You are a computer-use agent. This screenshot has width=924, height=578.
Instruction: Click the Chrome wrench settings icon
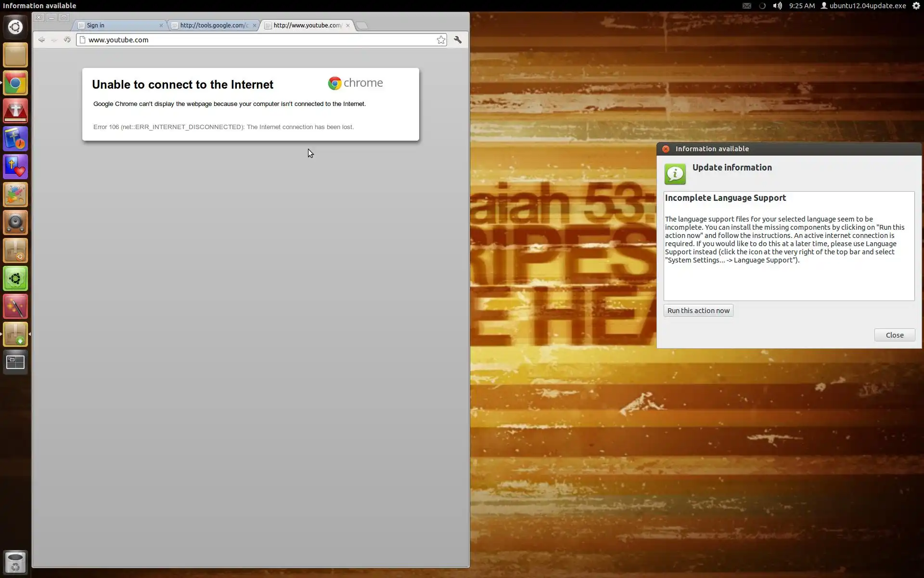click(458, 40)
